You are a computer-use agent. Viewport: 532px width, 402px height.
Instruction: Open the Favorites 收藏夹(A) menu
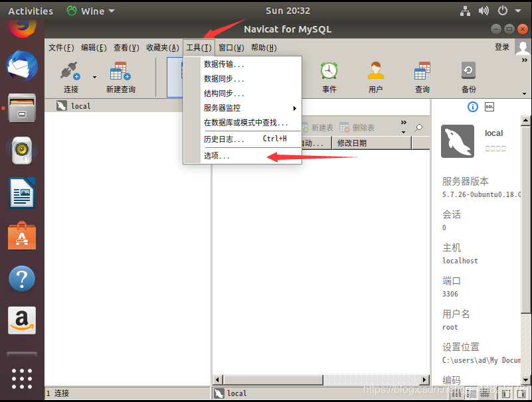(x=163, y=48)
